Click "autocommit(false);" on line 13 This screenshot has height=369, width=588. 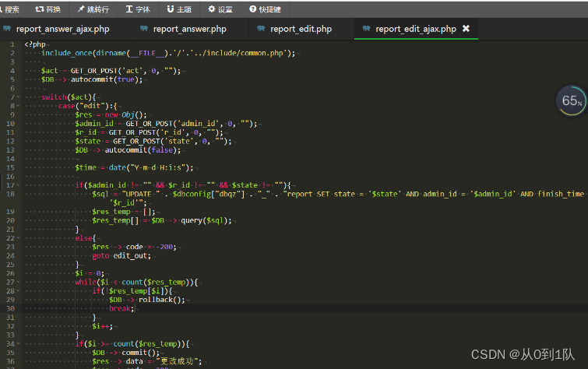143,150
